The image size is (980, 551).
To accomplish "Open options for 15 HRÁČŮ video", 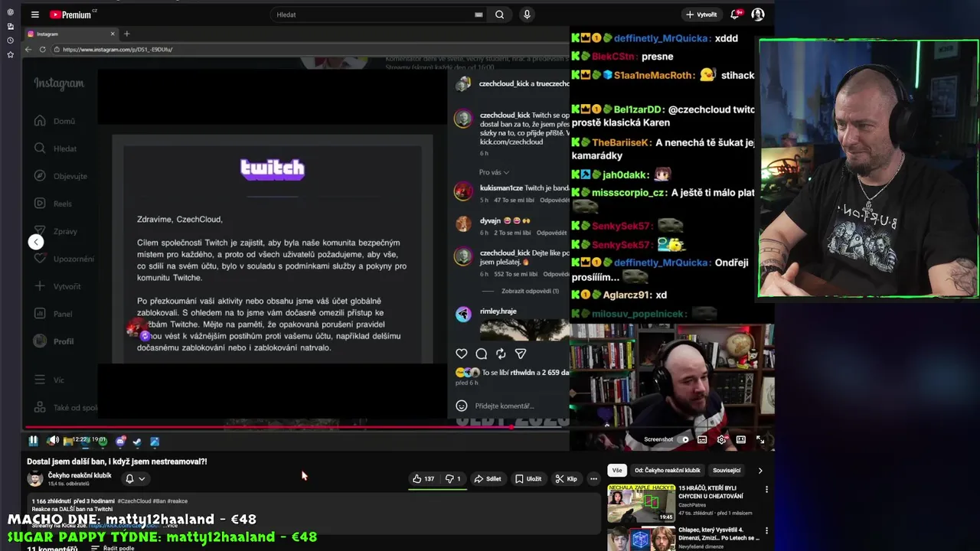I will tap(766, 490).
